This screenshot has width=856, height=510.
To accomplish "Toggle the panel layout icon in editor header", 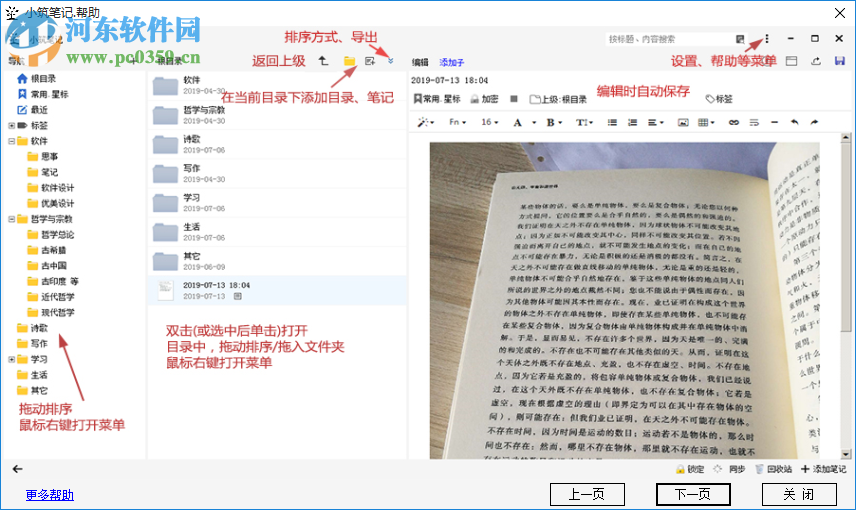I will [x=791, y=61].
